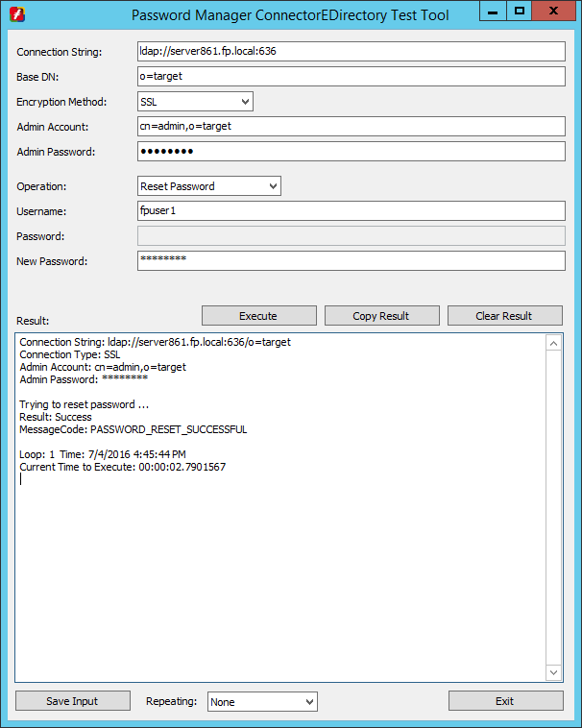Click the Copy Result button
The height and width of the screenshot is (728, 582).
[382, 316]
